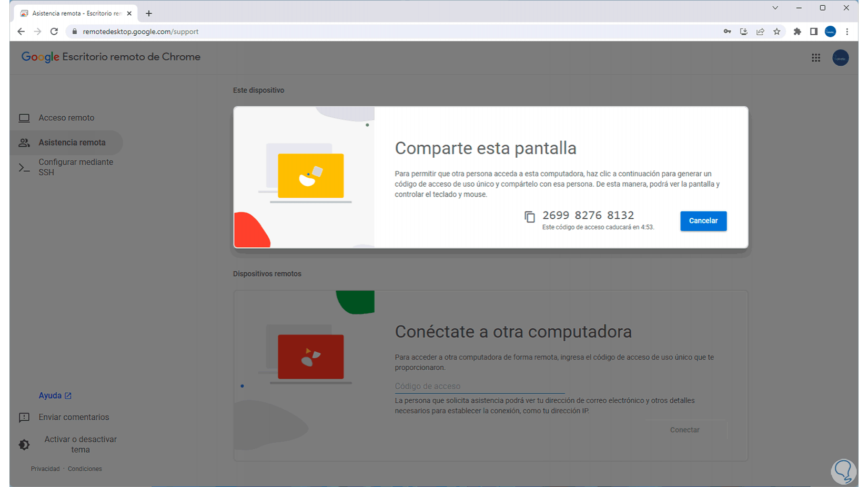Screen dimensions: 868x487
Task: Click the Google Escritorio remoto de Chrome logo
Action: click(111, 57)
